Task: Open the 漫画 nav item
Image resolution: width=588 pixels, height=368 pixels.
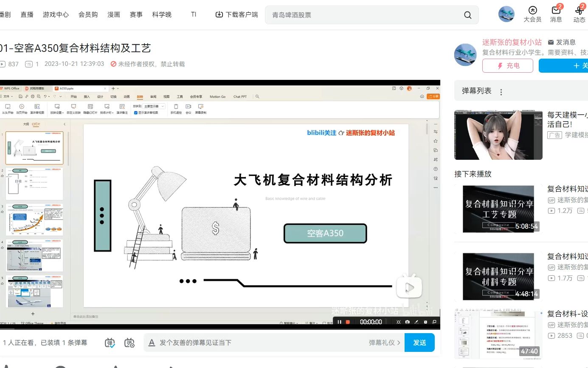Action: 114,14
